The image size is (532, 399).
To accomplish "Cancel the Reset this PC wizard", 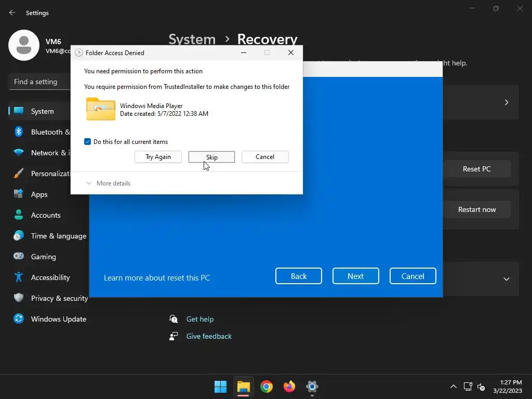I will [x=413, y=276].
